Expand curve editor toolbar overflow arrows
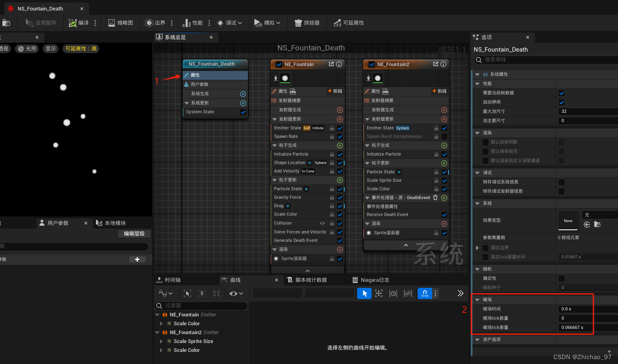The image size is (618, 364). click(x=460, y=293)
